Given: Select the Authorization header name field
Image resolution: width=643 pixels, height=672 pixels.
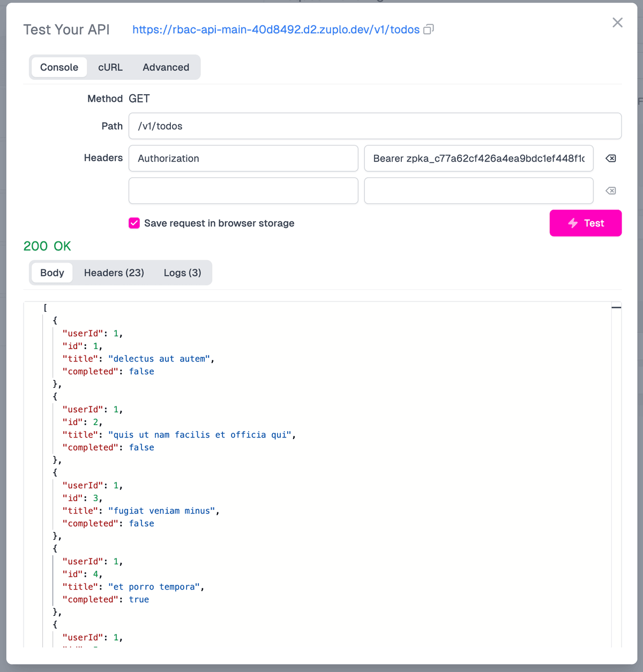Looking at the screenshot, I should pyautogui.click(x=243, y=158).
